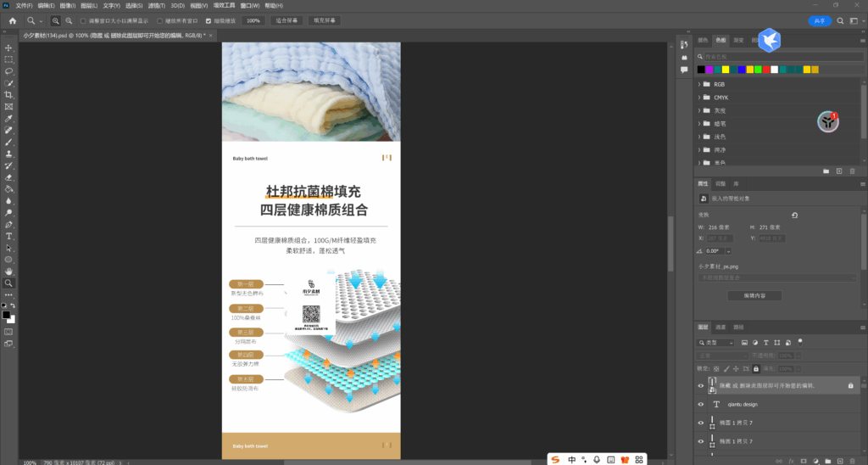Select the Frame tool
Screen dimensions: 868x465
tap(8, 106)
